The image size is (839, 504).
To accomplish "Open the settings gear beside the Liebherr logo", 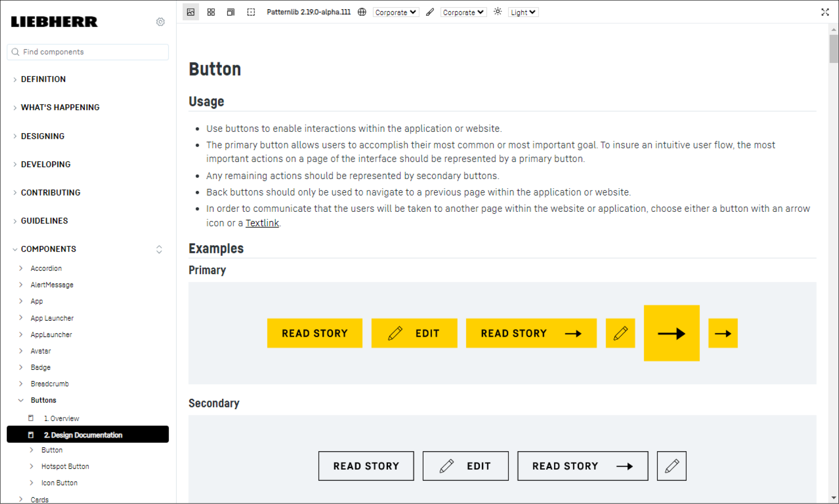I will coord(160,22).
